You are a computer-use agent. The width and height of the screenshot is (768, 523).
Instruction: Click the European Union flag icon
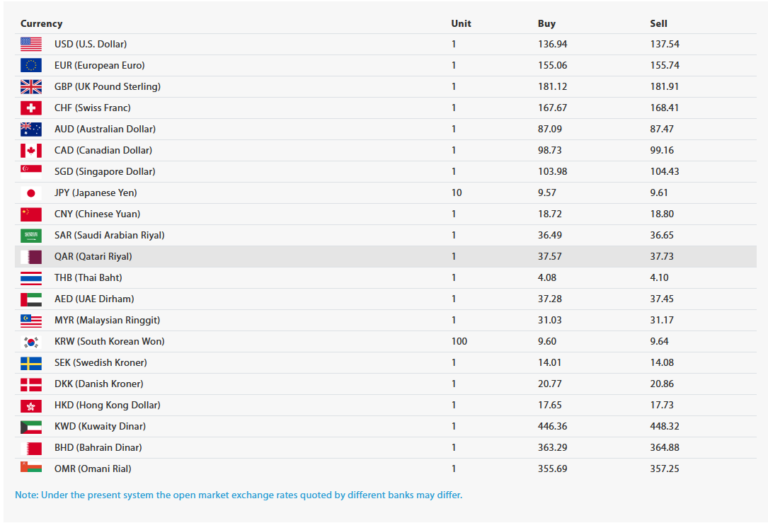point(31,65)
